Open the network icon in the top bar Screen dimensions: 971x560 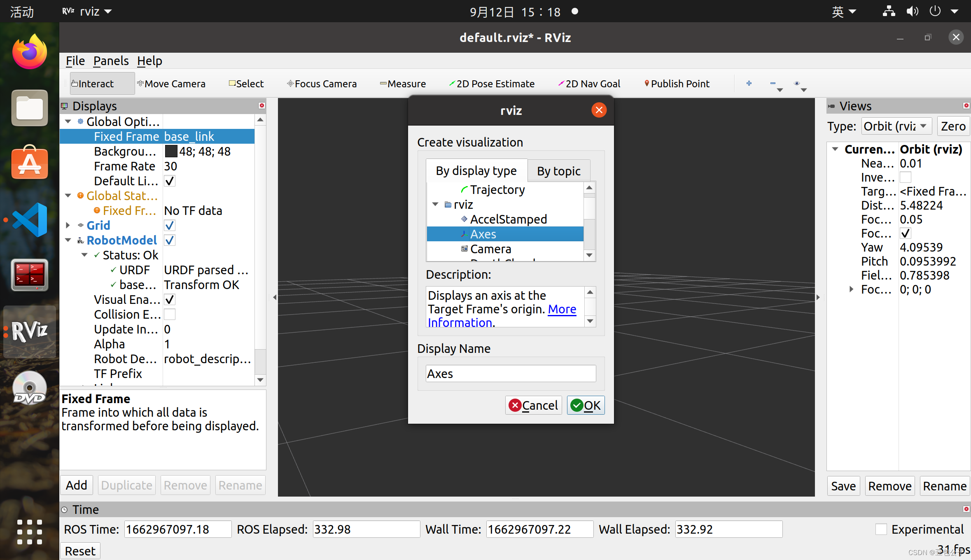pos(889,11)
